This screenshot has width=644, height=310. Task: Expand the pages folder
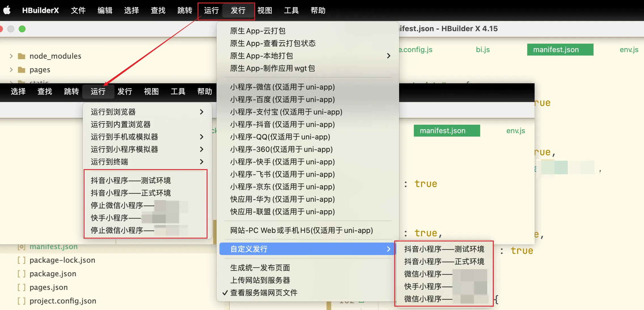11,70
